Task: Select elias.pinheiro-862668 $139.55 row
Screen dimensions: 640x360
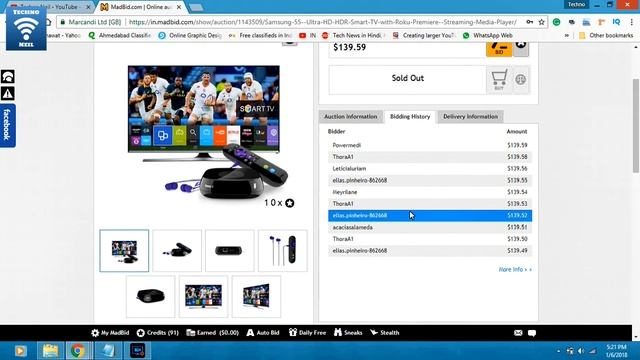Action: click(430, 180)
